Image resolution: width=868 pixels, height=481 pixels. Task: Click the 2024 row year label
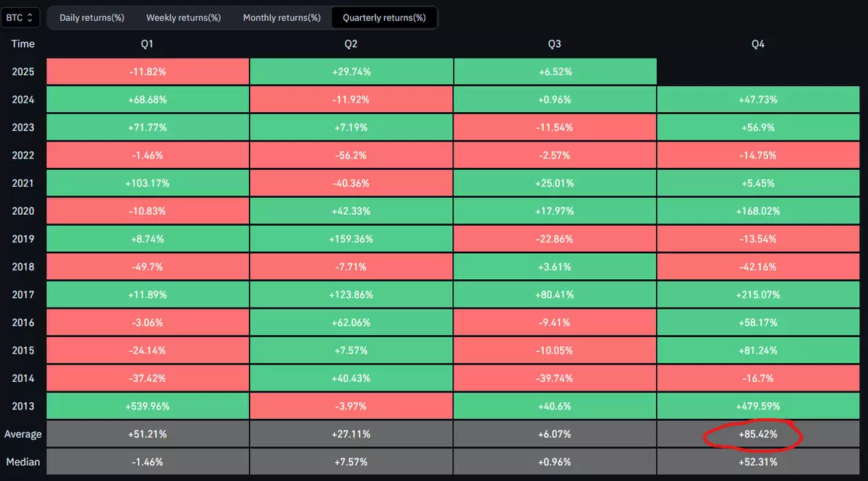point(23,100)
